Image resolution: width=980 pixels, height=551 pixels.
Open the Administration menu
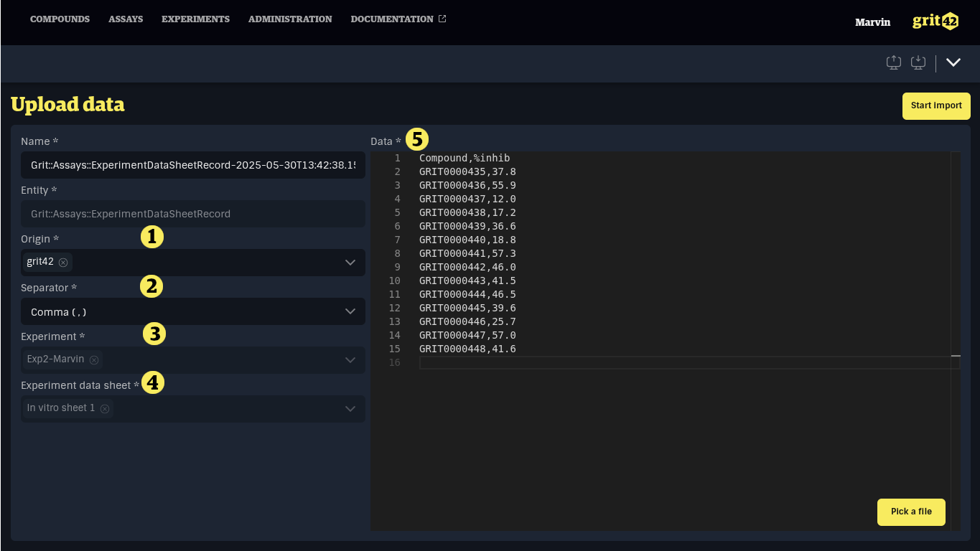(290, 19)
